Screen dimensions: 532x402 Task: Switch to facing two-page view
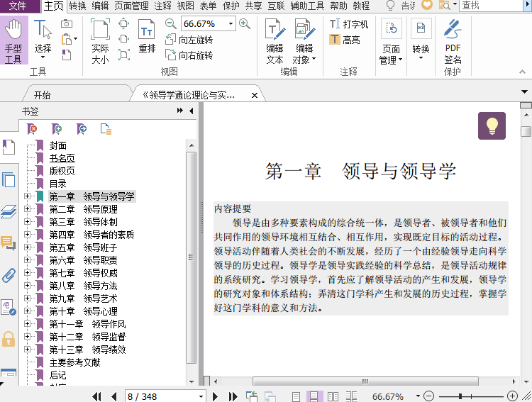pyautogui.click(x=333, y=396)
